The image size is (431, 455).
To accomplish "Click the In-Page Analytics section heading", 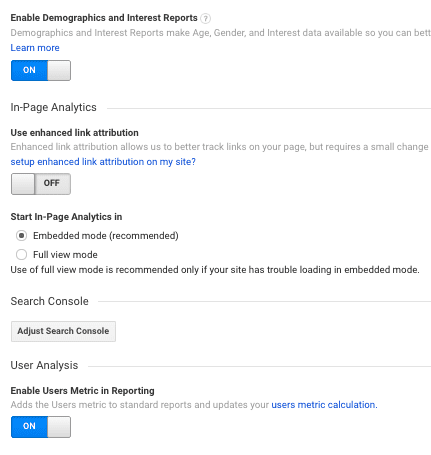I will point(53,107).
